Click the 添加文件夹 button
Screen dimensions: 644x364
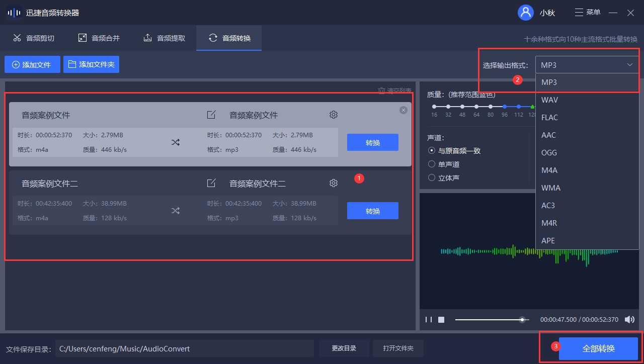tap(91, 64)
